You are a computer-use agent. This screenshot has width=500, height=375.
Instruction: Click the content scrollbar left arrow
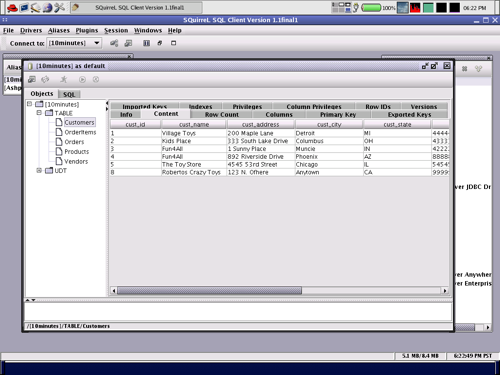(114, 291)
